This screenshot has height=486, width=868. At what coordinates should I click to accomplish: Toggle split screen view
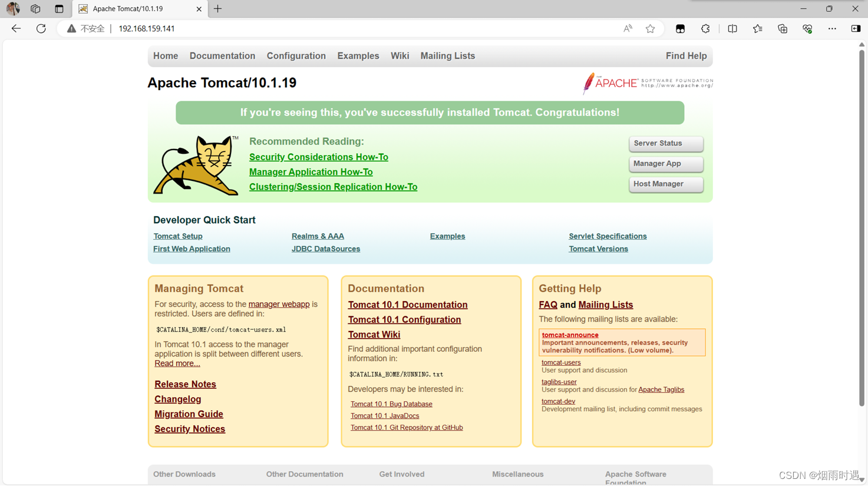tap(732, 28)
